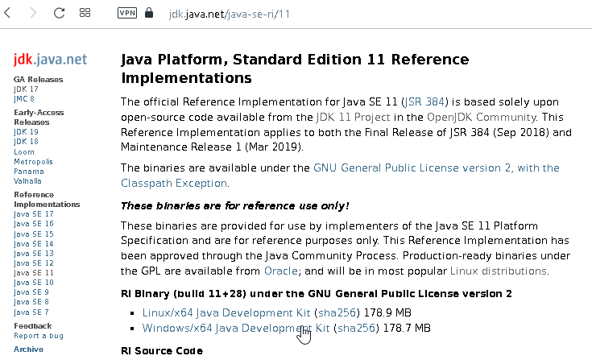Image resolution: width=592 pixels, height=364 pixels.
Task: Go back with the browser back arrow
Action: click(7, 13)
